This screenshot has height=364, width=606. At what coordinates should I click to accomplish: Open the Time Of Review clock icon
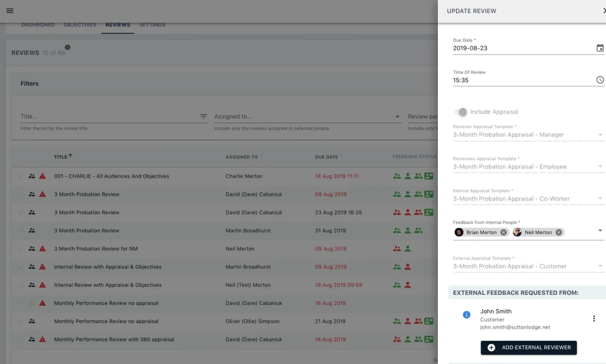600,80
